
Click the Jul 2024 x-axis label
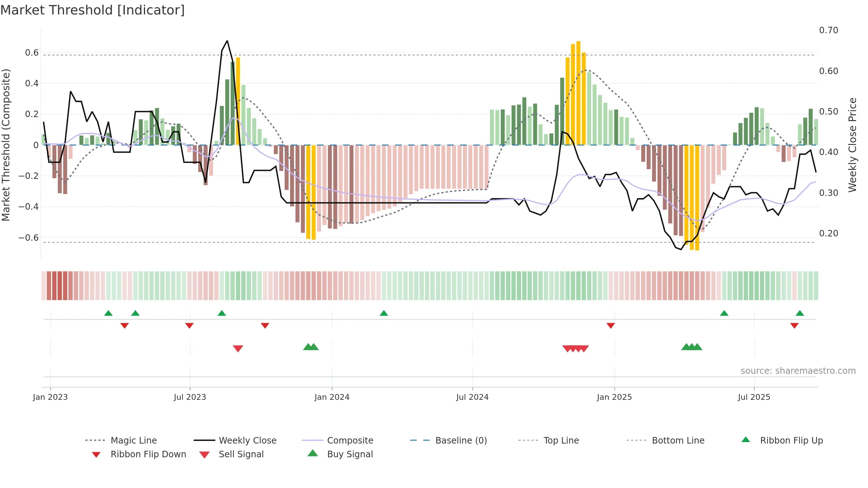pos(472,397)
